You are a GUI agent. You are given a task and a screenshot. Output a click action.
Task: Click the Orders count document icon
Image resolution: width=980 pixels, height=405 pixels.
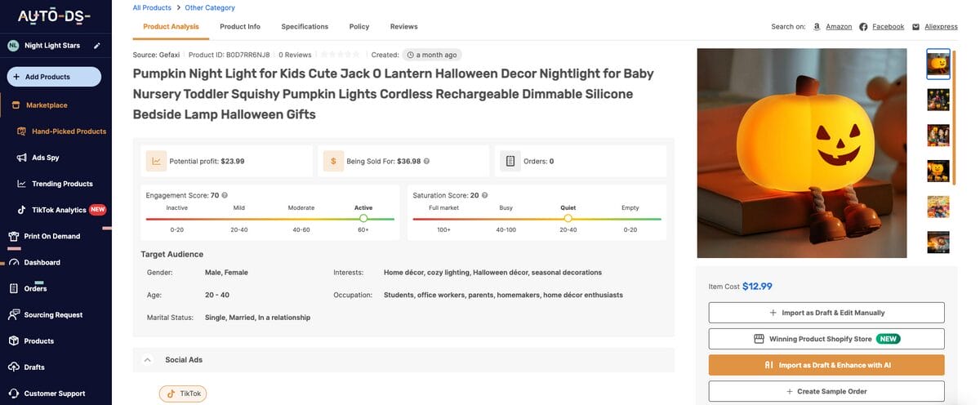[x=510, y=161]
